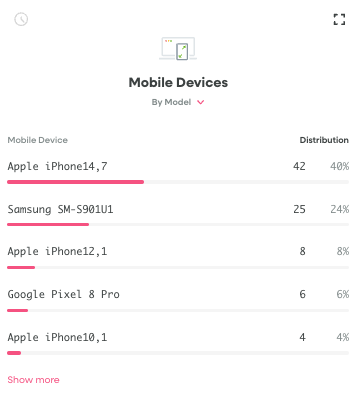The image size is (361, 395).
Task: Open the By Model dropdown
Action: click(x=178, y=102)
